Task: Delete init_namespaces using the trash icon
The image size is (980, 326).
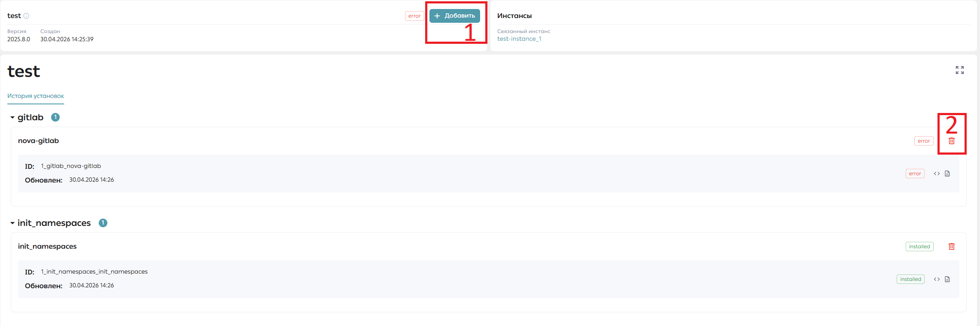Action: 952,247
